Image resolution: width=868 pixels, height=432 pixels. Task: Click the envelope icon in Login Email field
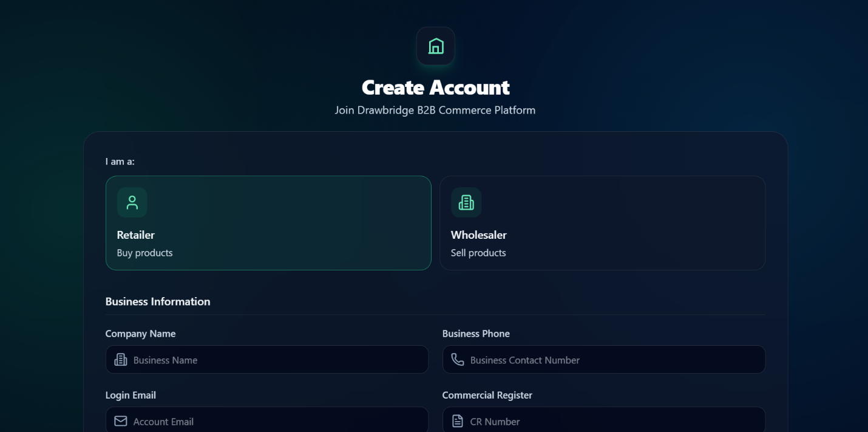[121, 421]
